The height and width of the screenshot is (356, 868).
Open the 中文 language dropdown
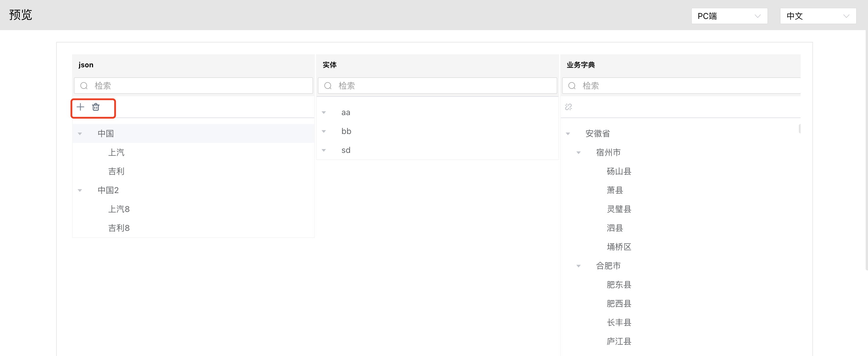coord(817,16)
